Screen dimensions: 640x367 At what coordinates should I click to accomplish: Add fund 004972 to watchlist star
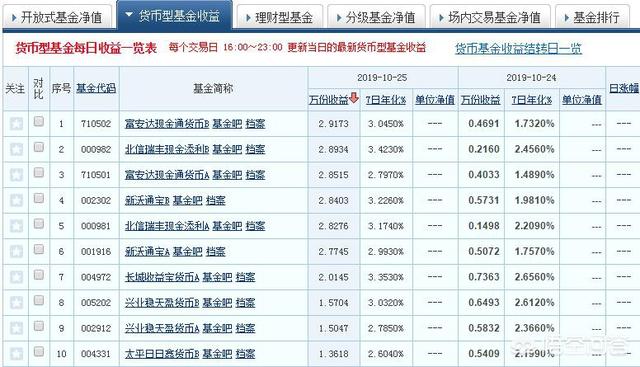point(16,277)
